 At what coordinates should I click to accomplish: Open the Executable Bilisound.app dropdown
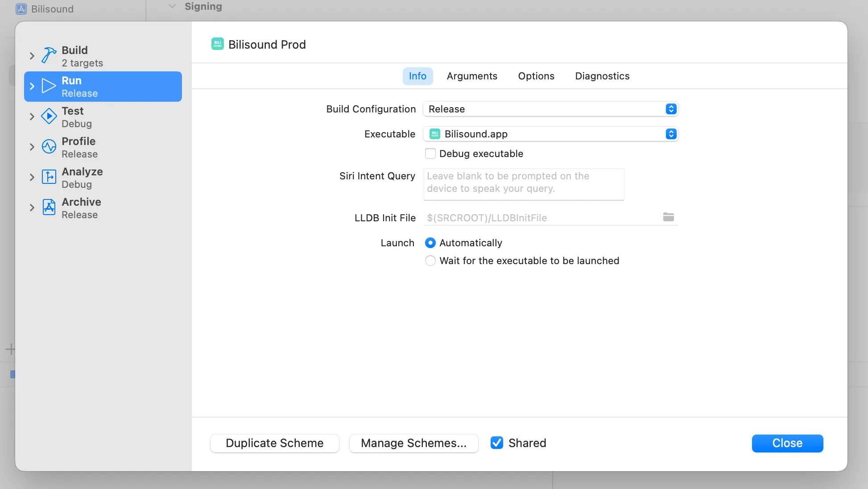550,134
